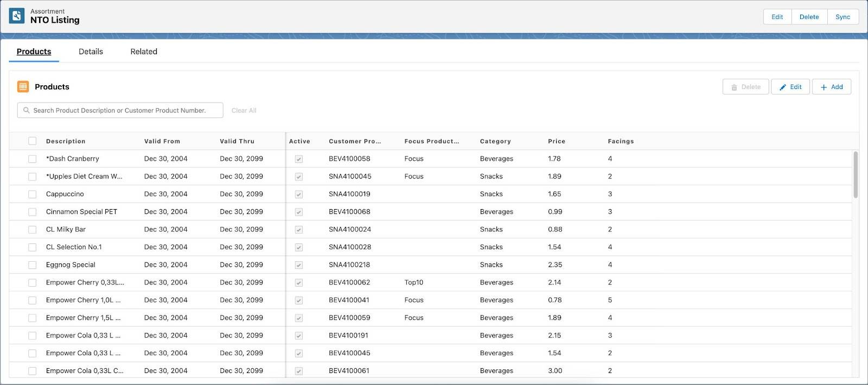The height and width of the screenshot is (385, 868).
Task: Select the CL Selection No.1 row checkbox
Action: (x=33, y=247)
